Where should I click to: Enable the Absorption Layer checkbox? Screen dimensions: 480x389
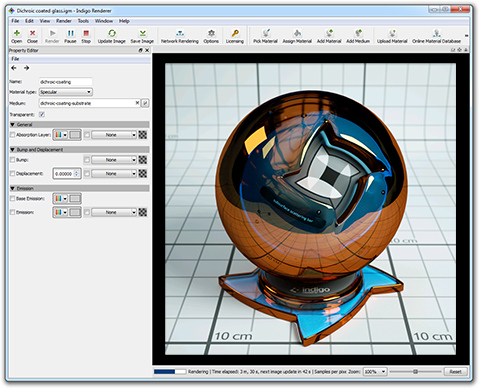(x=13, y=135)
